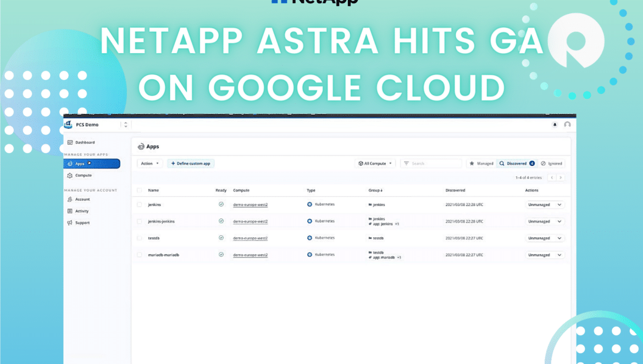Screen dimensions: 643x364
Task: Select Apps in the sidebar
Action: coord(92,164)
